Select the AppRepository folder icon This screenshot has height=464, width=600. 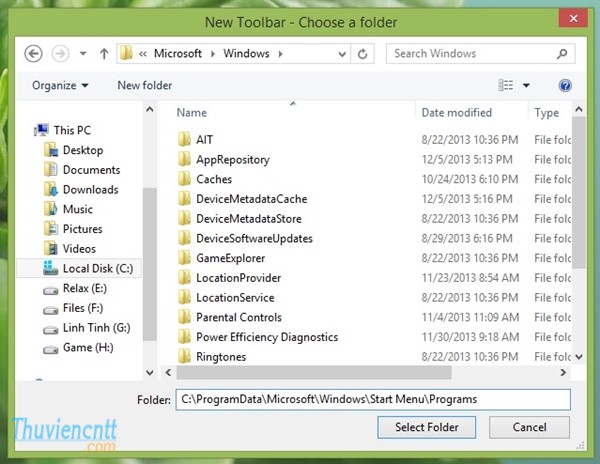(184, 159)
